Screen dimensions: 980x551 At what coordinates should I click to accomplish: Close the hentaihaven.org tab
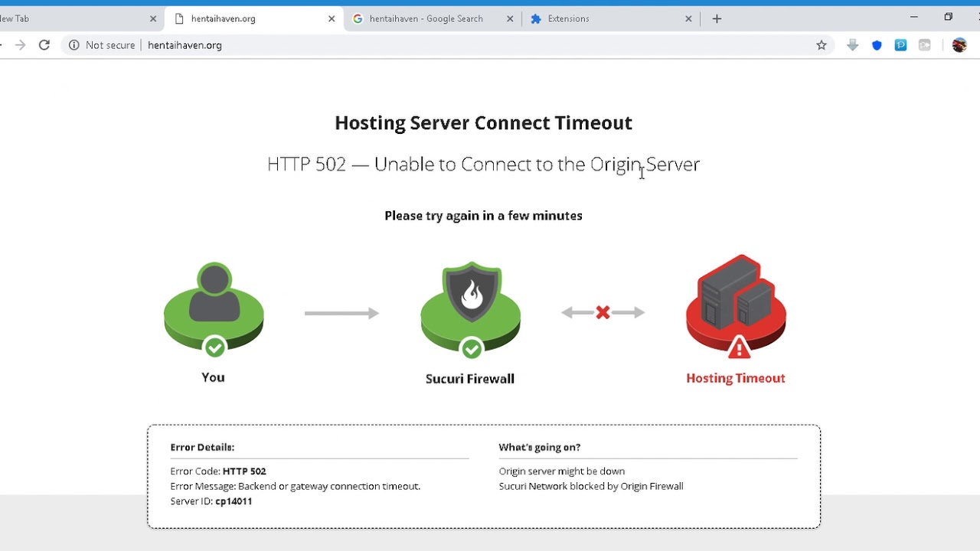point(332,18)
